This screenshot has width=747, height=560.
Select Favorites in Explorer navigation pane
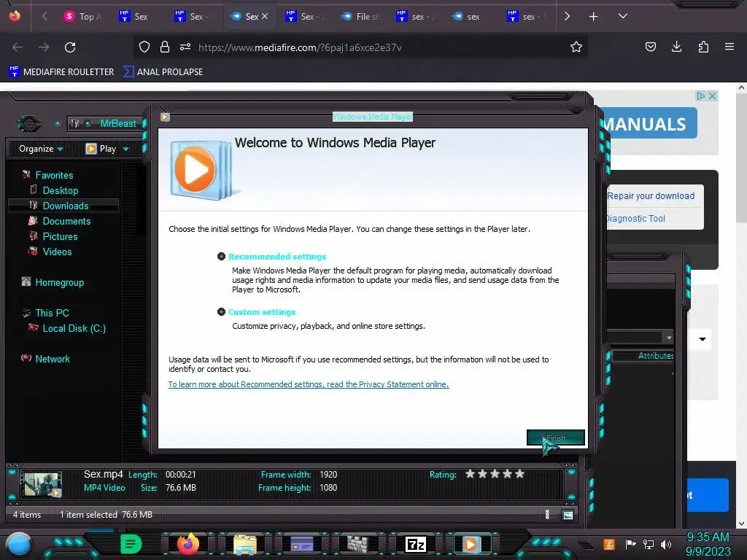(54, 175)
